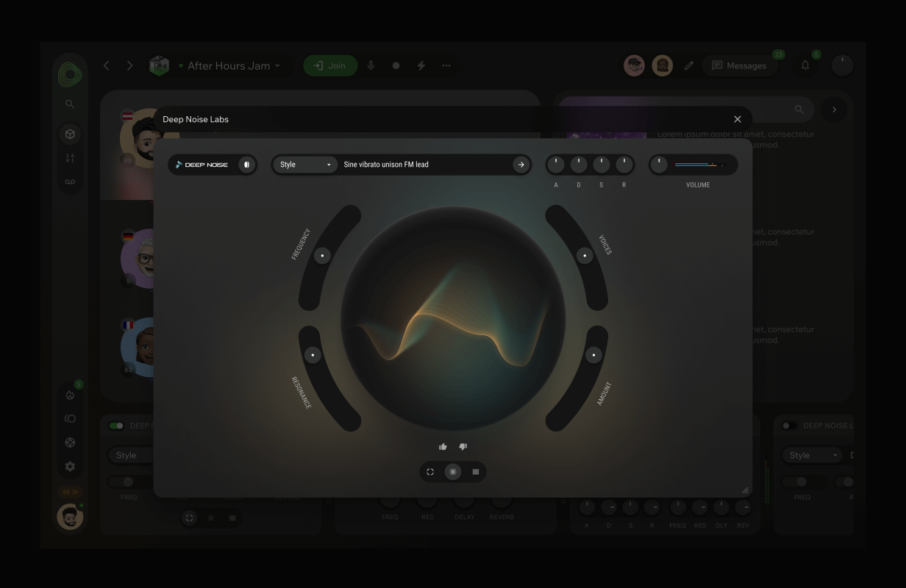Click the pencil edit icon

[x=689, y=65]
